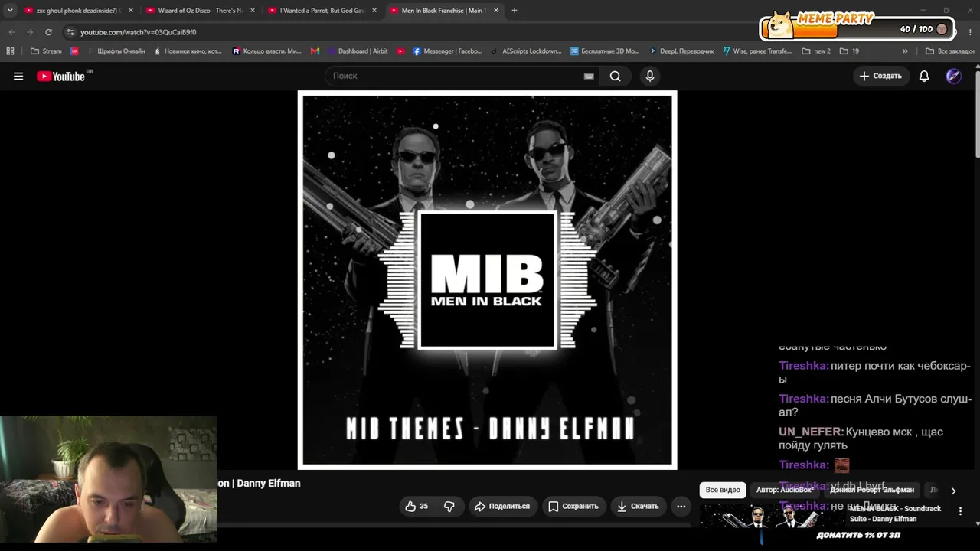Open the 'Новинки кино' bookmark

188,51
